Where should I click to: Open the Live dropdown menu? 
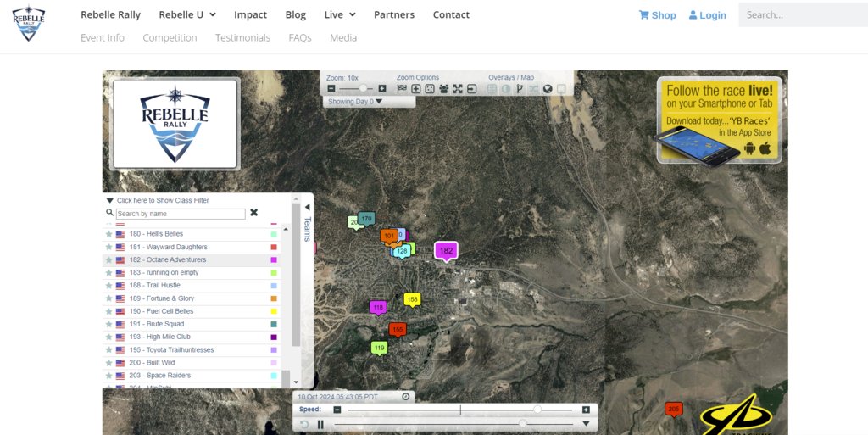(340, 15)
